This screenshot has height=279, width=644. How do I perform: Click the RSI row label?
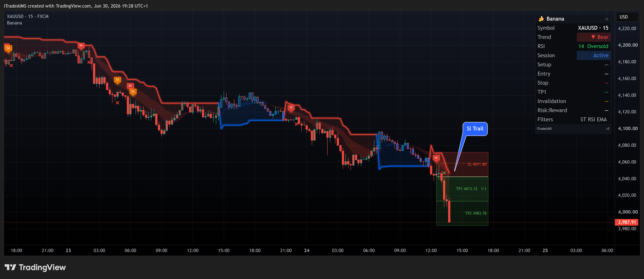pos(541,46)
